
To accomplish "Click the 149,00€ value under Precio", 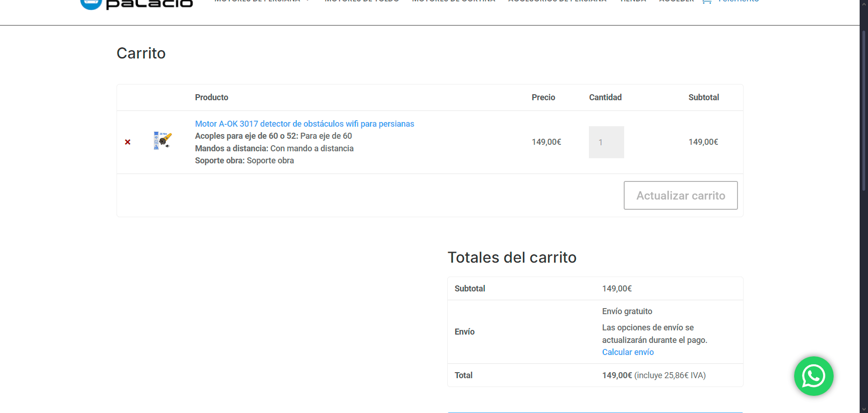I will (x=547, y=142).
